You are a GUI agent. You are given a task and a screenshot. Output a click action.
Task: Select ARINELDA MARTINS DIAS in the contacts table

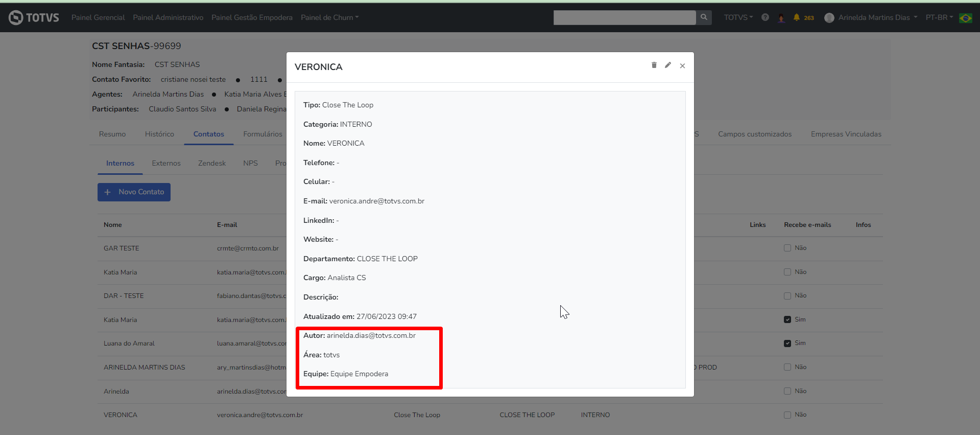(145, 368)
